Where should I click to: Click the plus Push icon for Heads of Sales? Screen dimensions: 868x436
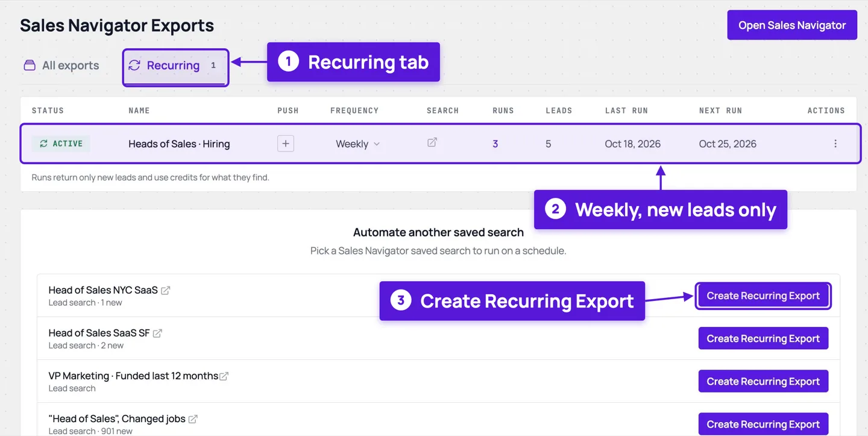[286, 144]
